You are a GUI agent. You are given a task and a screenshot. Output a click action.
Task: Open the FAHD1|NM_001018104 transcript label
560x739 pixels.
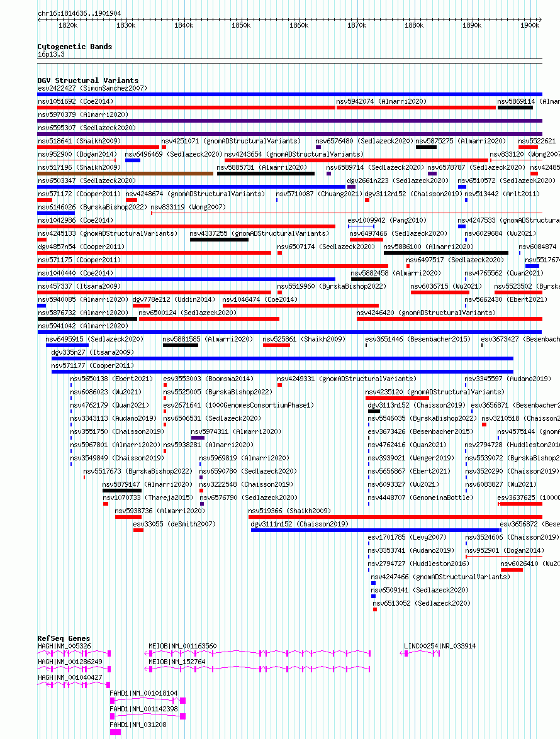point(143,693)
